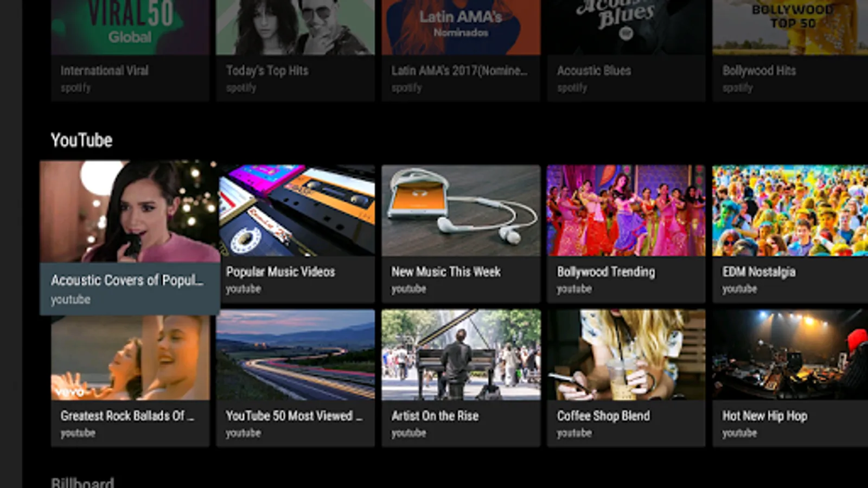Viewport: 868px width, 488px height.
Task: Open the Coffee Shop Blend thumbnail
Action: [x=627, y=355]
